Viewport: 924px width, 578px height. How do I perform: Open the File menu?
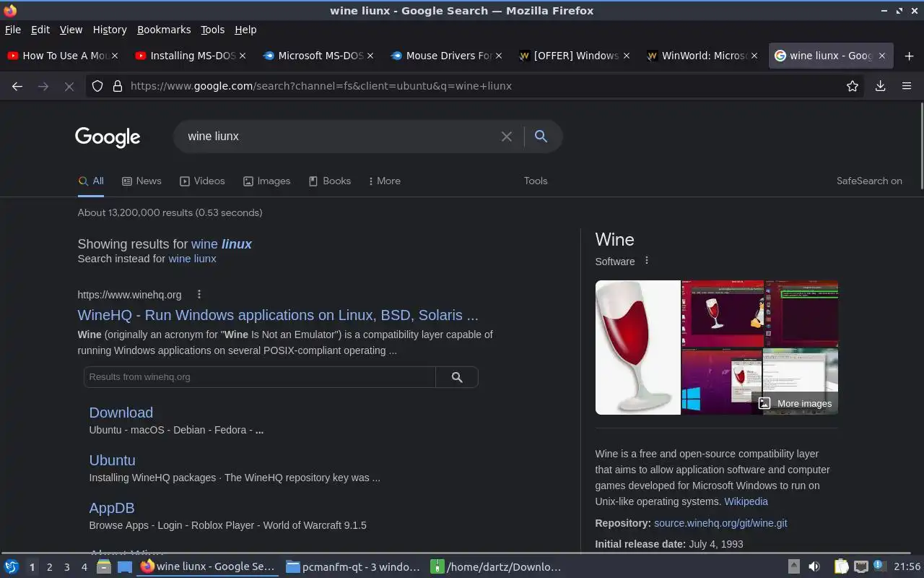(13, 30)
